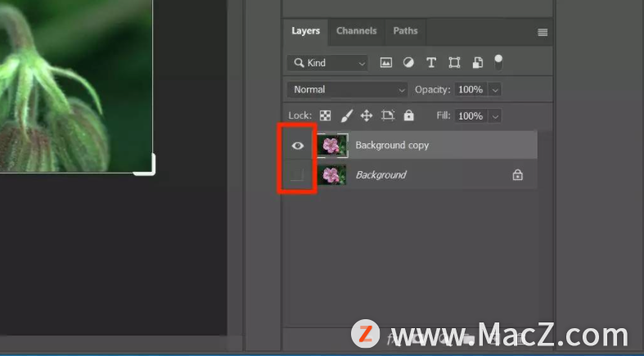This screenshot has height=356, width=644.
Task: Filter for adjustment layers
Action: click(x=408, y=62)
